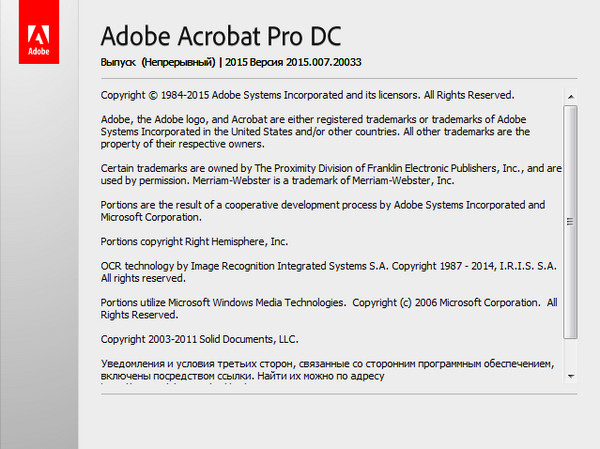This screenshot has height=449, width=600.
Task: Click the Adobe Acrobat Pro DC title
Action: click(x=221, y=36)
